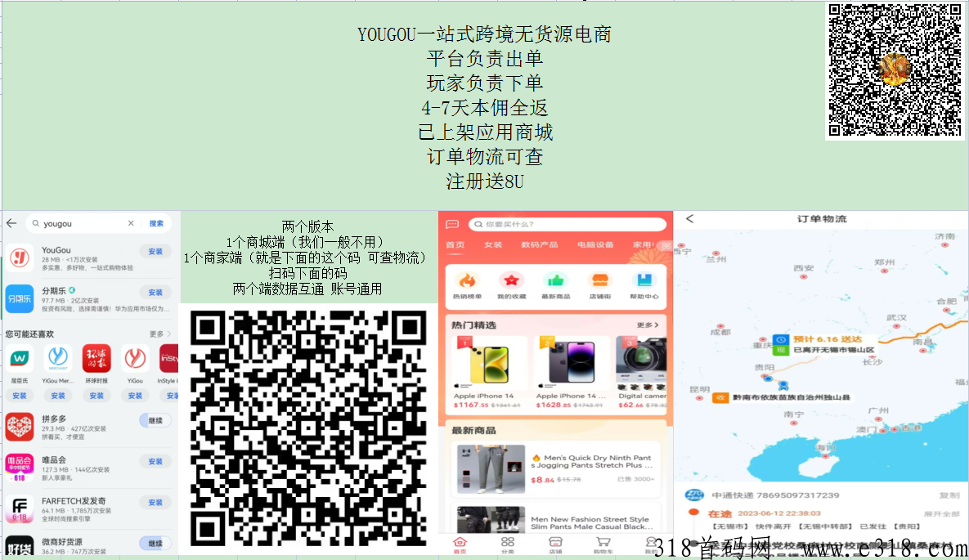Click the 你要买什么 search box

click(567, 224)
